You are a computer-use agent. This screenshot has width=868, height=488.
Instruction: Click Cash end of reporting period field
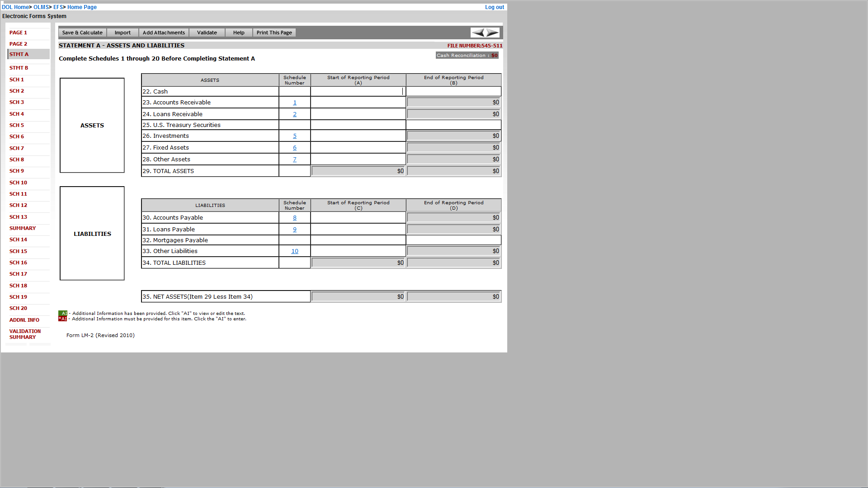tap(453, 91)
